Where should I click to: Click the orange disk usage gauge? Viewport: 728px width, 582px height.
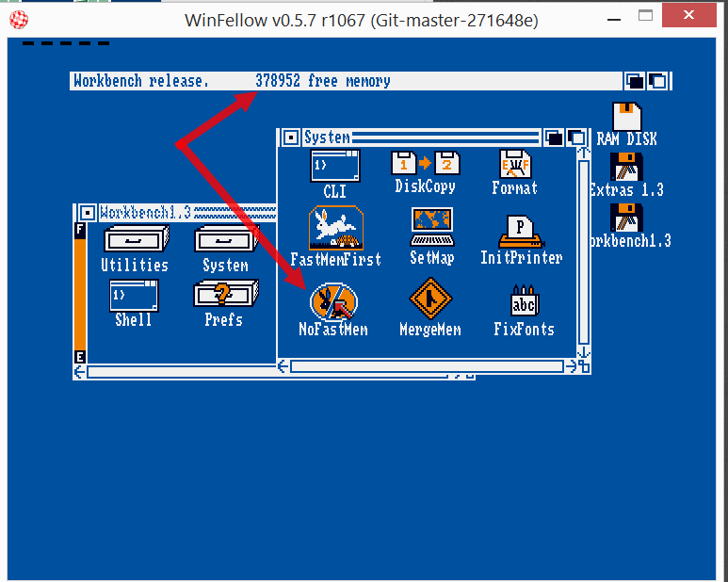[x=80, y=295]
